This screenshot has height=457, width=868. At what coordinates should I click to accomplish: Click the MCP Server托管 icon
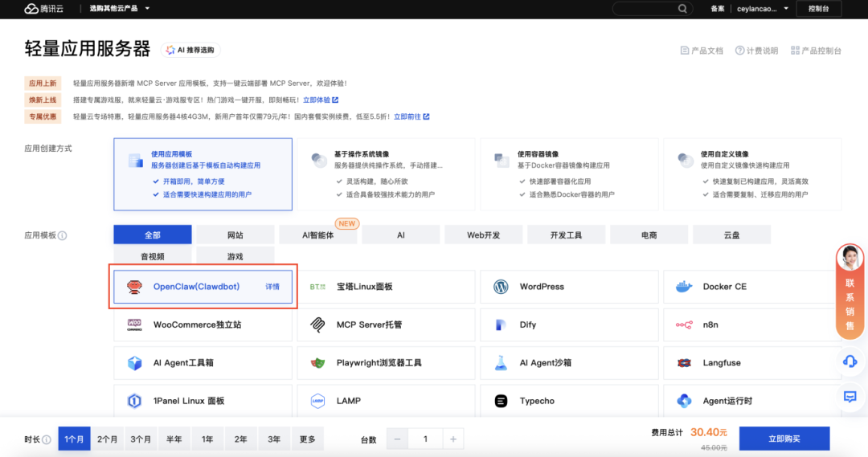pyautogui.click(x=317, y=324)
